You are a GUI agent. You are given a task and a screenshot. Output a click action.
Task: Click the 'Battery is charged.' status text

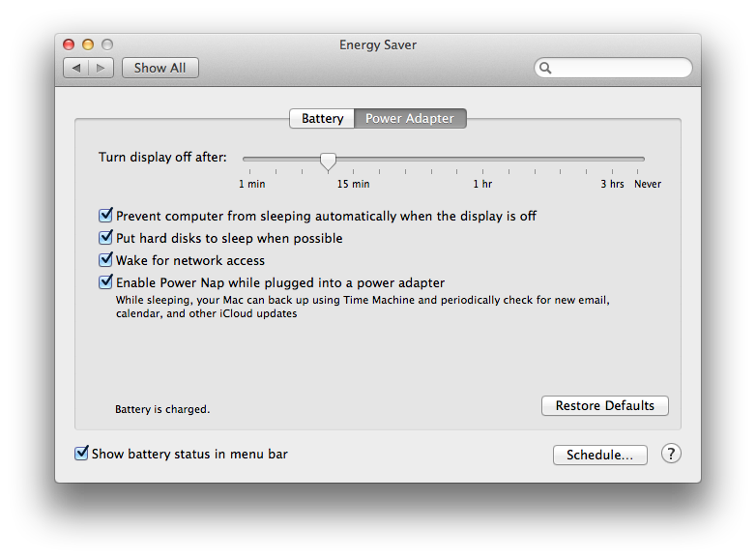point(162,409)
